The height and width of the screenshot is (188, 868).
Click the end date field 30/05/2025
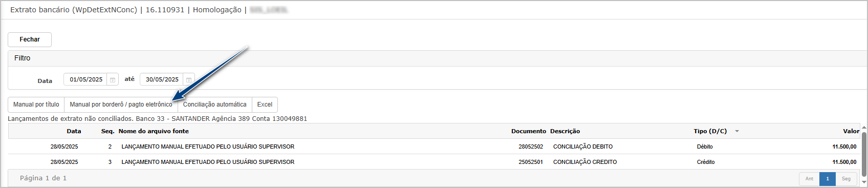162,79
